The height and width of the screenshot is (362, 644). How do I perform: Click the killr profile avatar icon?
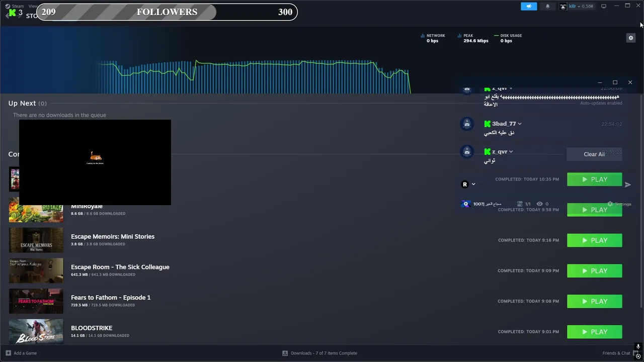(x=563, y=7)
